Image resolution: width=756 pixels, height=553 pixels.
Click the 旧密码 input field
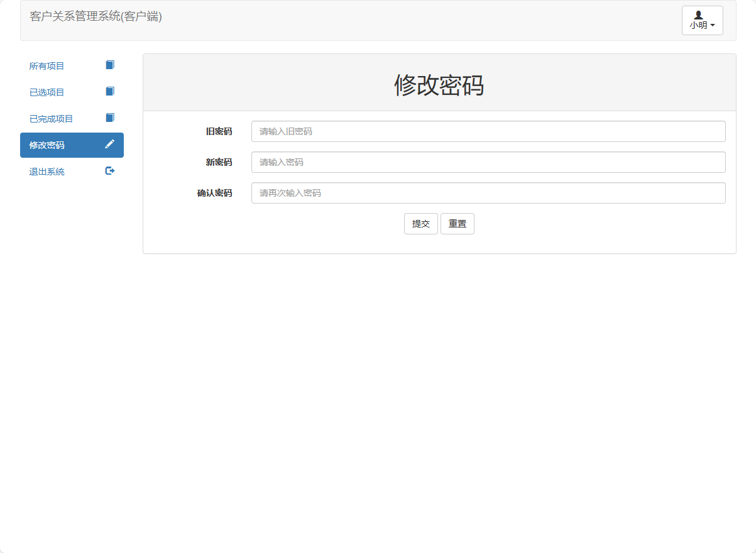(488, 131)
